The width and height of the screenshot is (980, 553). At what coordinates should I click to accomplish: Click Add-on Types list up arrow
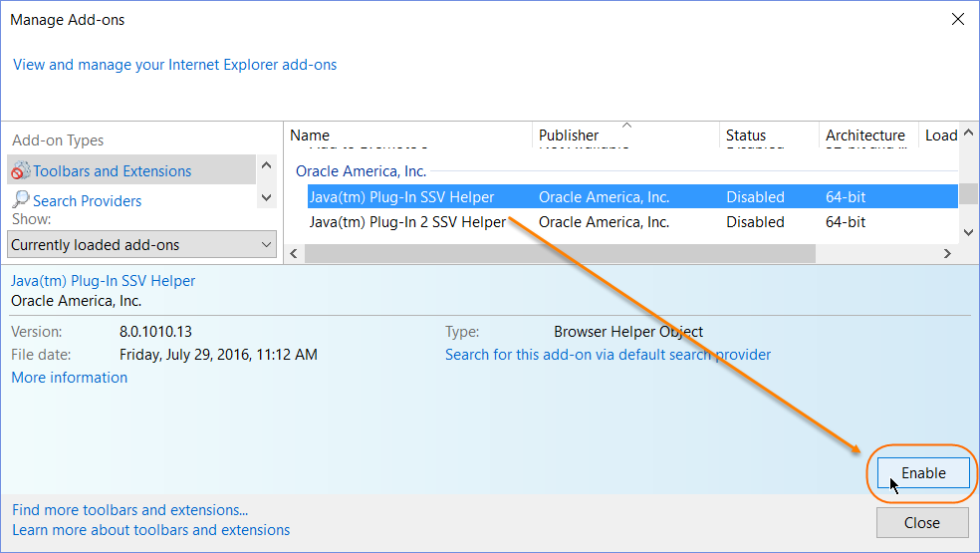pyautogui.click(x=266, y=165)
